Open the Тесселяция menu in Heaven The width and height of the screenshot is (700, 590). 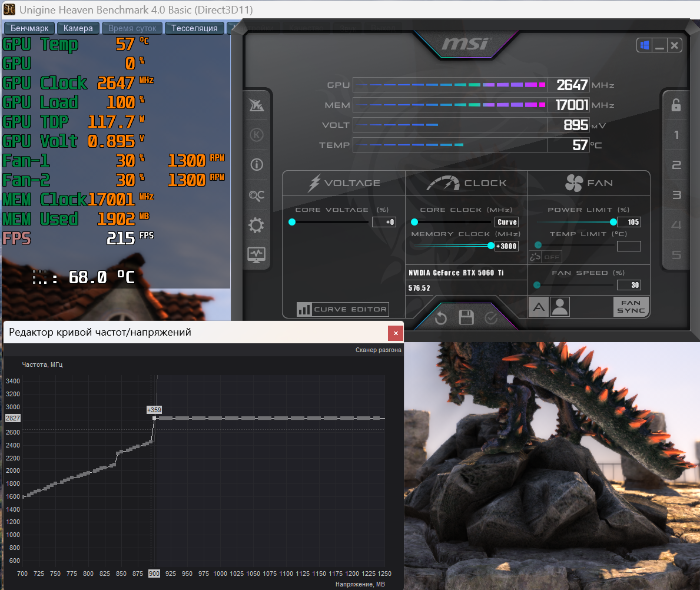pyautogui.click(x=194, y=28)
